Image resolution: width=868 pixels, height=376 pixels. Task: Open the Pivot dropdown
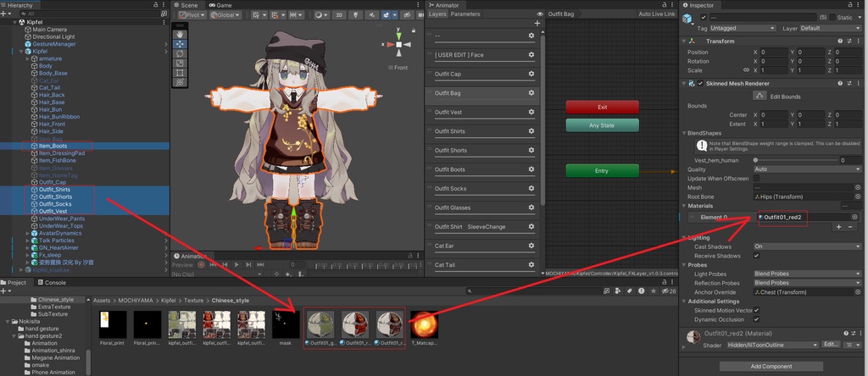pyautogui.click(x=192, y=15)
